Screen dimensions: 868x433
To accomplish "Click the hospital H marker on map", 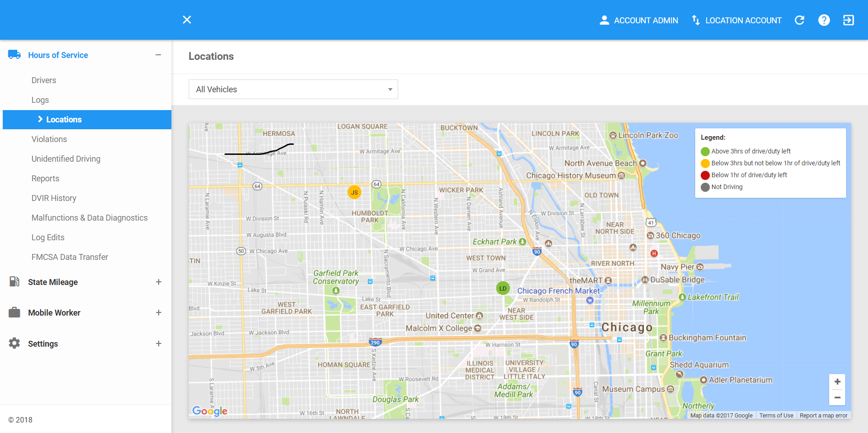I will [654, 253].
